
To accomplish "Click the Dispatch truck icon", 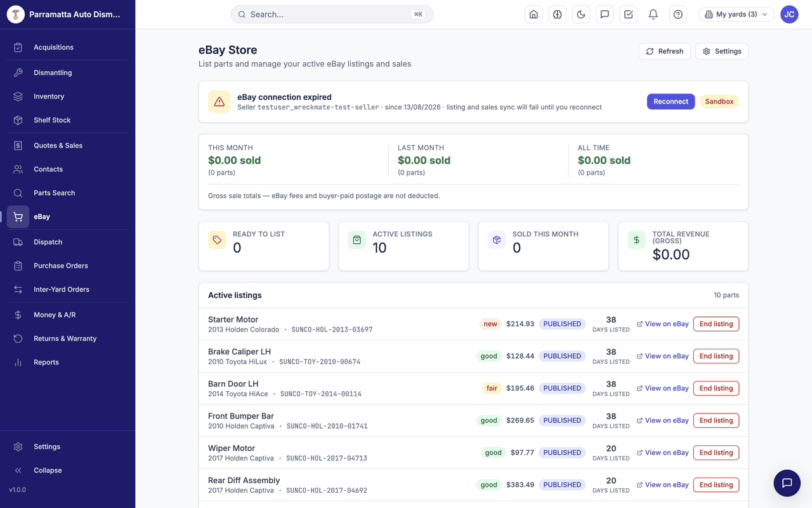I will tap(18, 242).
